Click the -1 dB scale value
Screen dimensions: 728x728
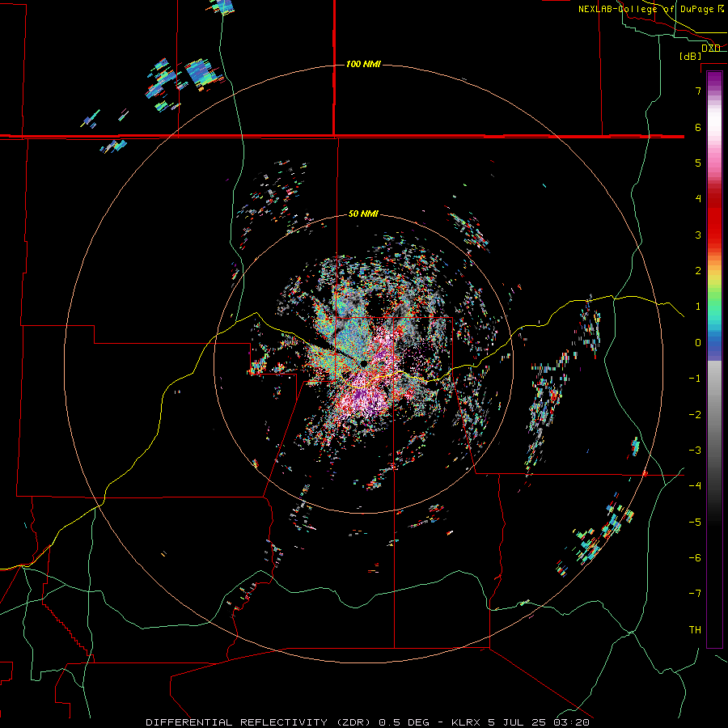[x=695, y=379]
